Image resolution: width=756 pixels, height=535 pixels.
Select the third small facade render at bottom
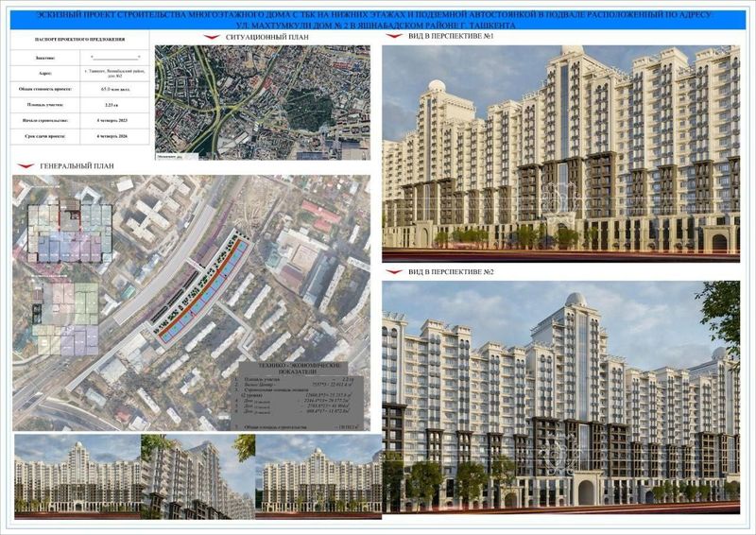tap(318, 476)
